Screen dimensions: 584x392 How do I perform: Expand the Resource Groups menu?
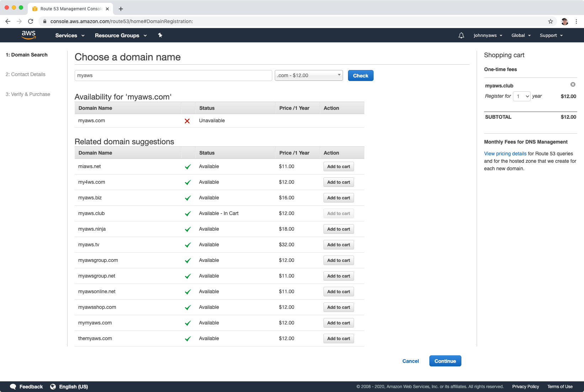pyautogui.click(x=121, y=36)
